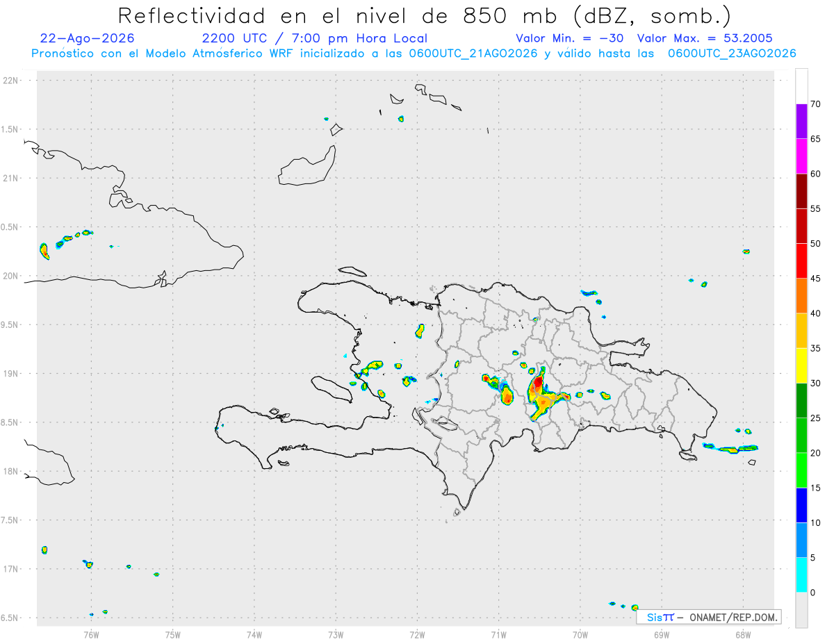
Task: Click the purple 65-70 dBZ color band
Action: click(801, 121)
